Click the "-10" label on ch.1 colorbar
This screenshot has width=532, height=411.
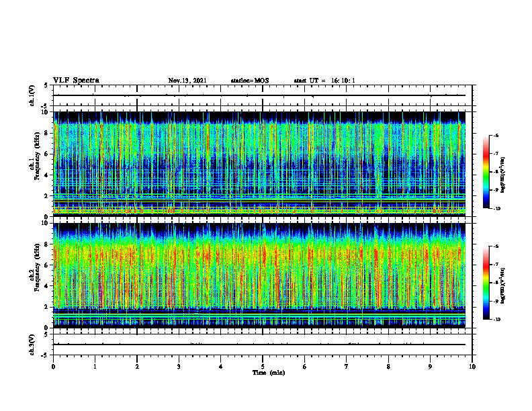(x=496, y=209)
